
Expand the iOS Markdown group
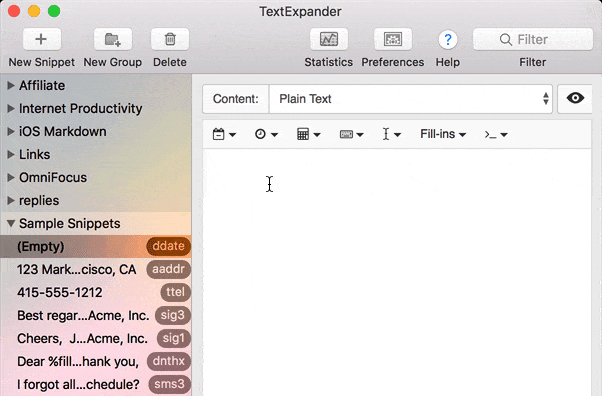(x=11, y=132)
